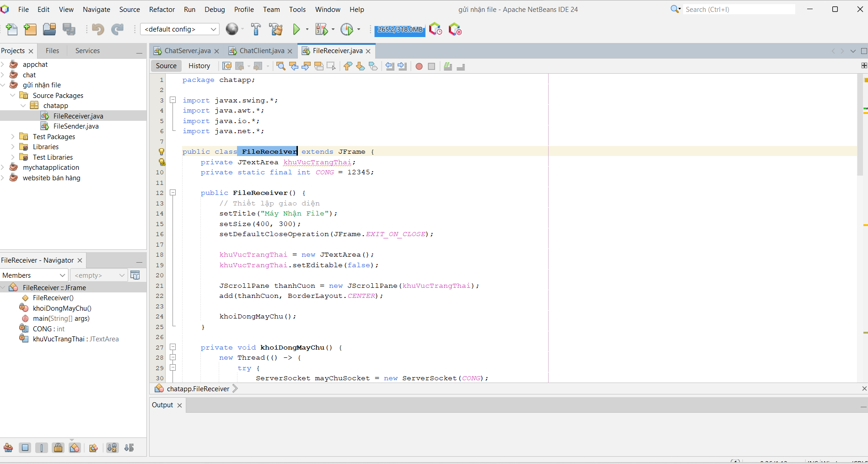Click Find Selection magnifier in editor toolbar

281,66
